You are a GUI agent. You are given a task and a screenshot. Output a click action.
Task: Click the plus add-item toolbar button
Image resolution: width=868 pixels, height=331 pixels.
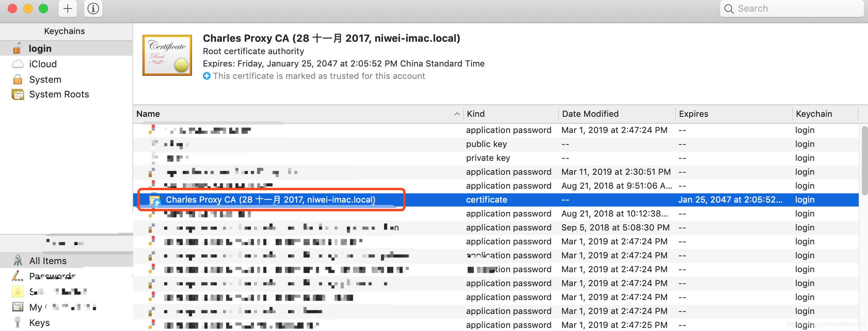click(68, 9)
